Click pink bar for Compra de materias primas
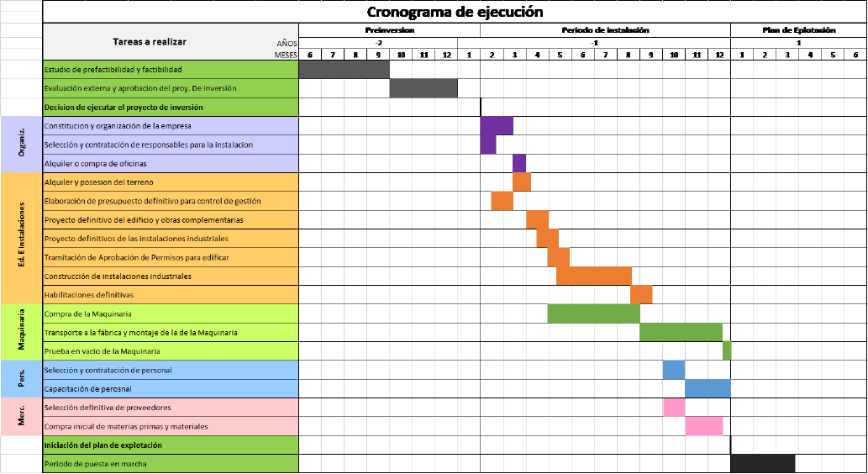The image size is (868, 474). [704, 426]
